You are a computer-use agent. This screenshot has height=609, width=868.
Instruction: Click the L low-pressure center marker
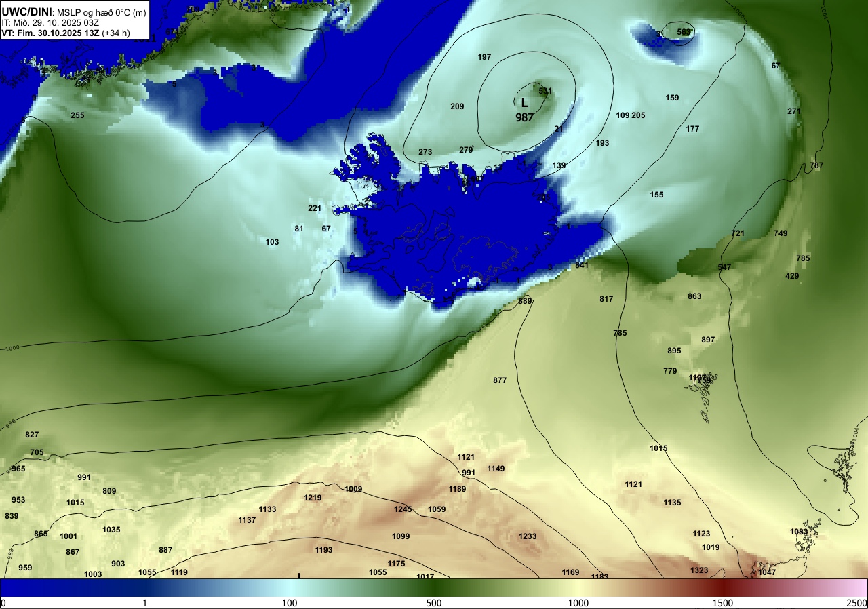(x=524, y=102)
